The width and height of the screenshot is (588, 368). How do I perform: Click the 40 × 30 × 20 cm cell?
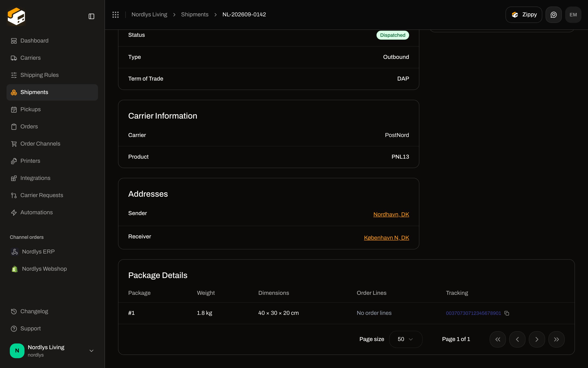point(278,313)
